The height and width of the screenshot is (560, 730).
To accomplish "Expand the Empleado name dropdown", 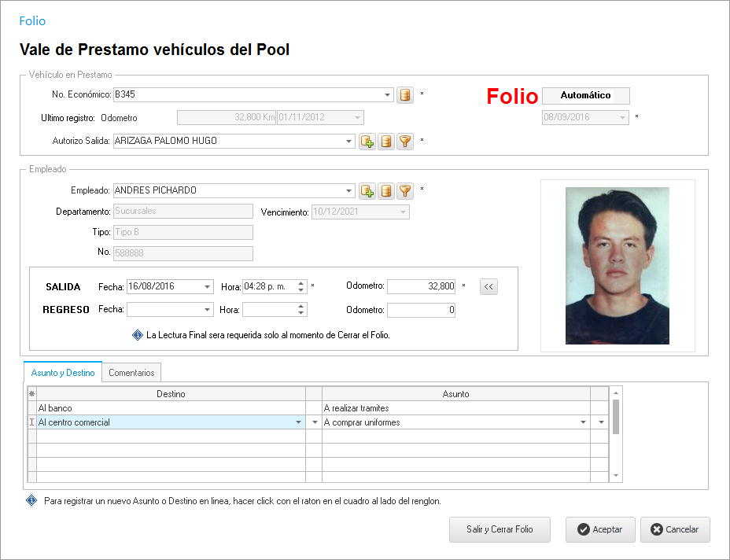I will (x=349, y=190).
